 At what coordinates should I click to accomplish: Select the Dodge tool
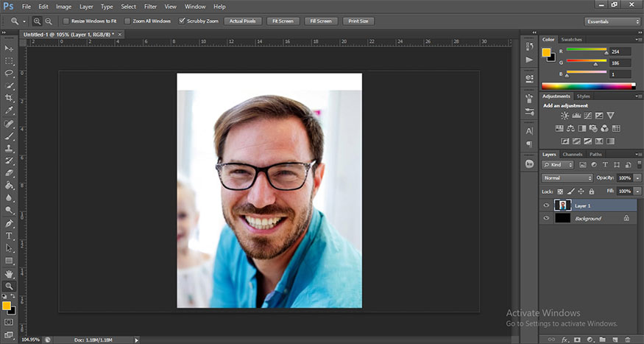(9, 210)
